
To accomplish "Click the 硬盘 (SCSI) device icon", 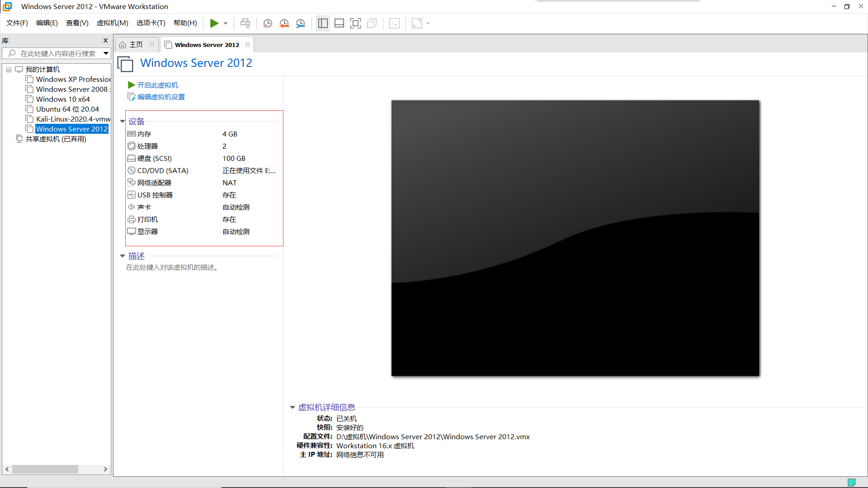I will (x=132, y=158).
